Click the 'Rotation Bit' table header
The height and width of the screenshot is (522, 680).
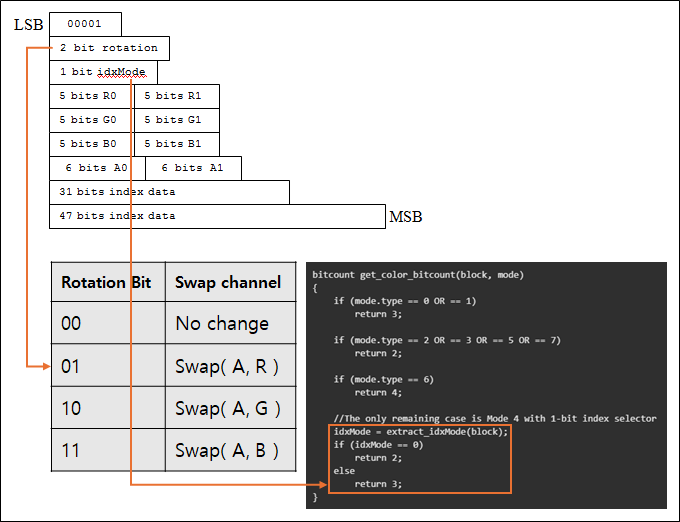(108, 282)
